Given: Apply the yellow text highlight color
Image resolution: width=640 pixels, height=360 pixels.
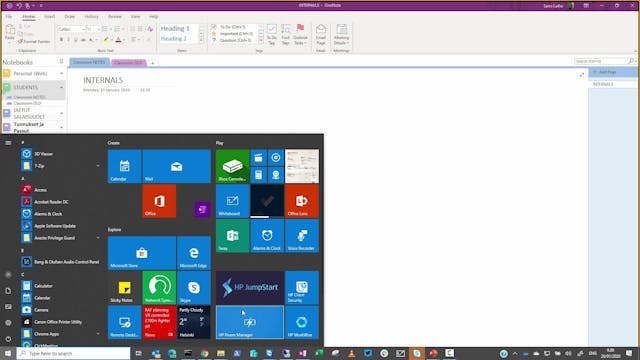Looking at the screenshot, I should (106, 40).
